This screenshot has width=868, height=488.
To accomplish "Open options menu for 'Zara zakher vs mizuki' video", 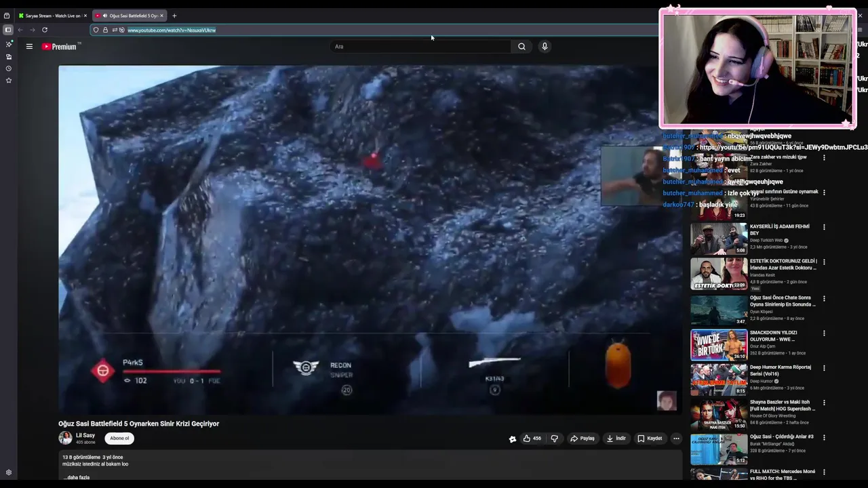I will coord(824,157).
